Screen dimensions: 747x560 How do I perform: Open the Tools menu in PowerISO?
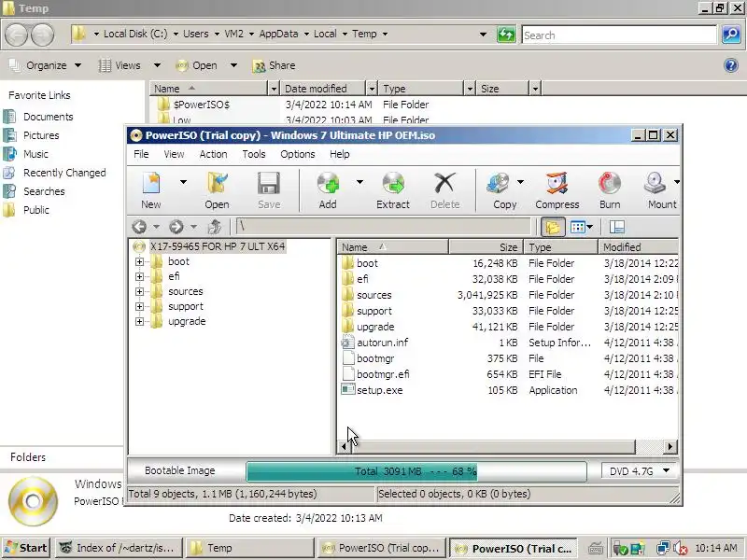[253, 154]
